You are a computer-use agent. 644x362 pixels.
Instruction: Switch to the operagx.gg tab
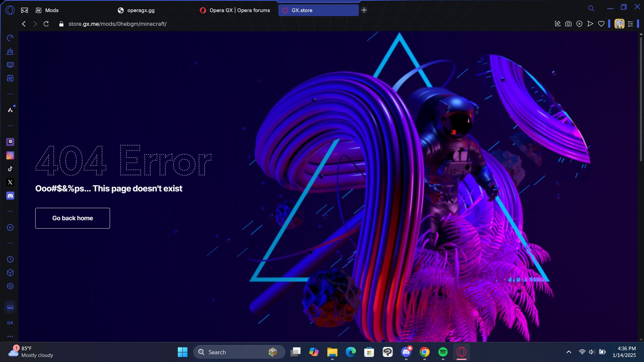[137, 10]
